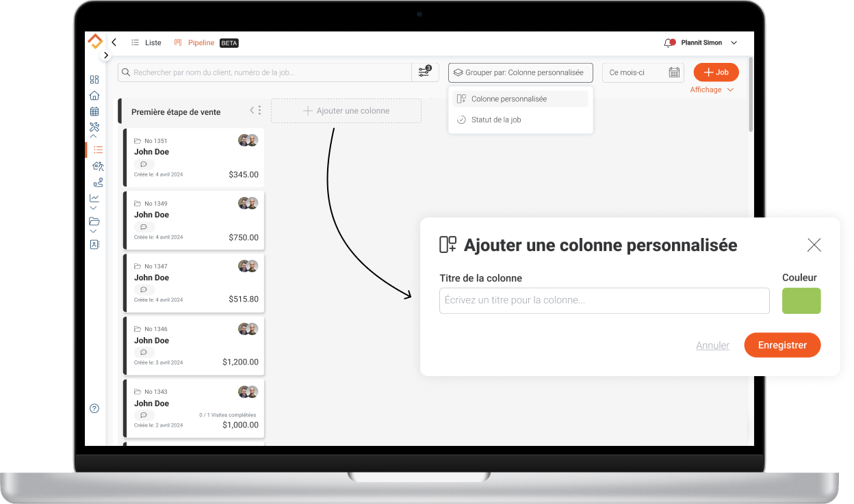Screen dimensions: 854x504
Task: Select Statut de la job option
Action: 495,120
